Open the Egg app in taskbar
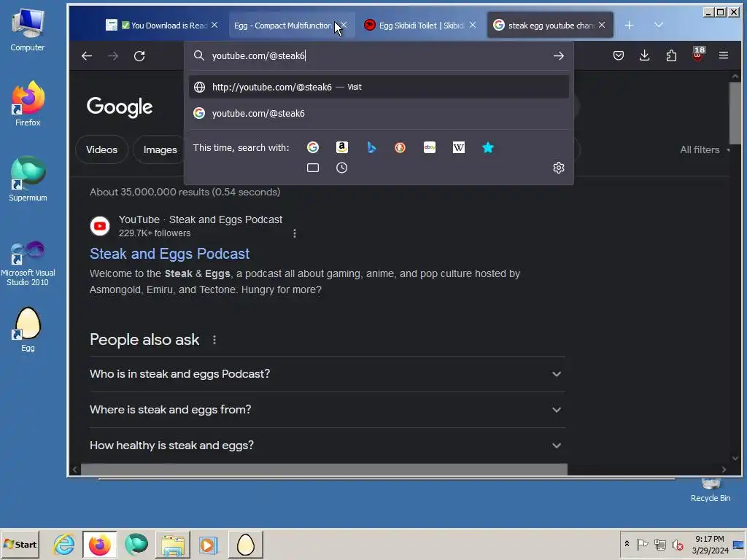 (245, 544)
